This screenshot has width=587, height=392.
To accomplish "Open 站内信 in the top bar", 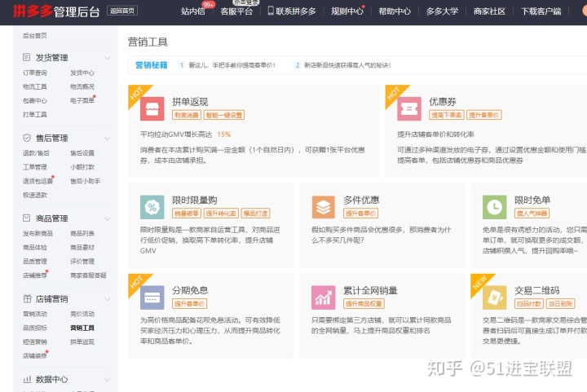I will pos(192,11).
